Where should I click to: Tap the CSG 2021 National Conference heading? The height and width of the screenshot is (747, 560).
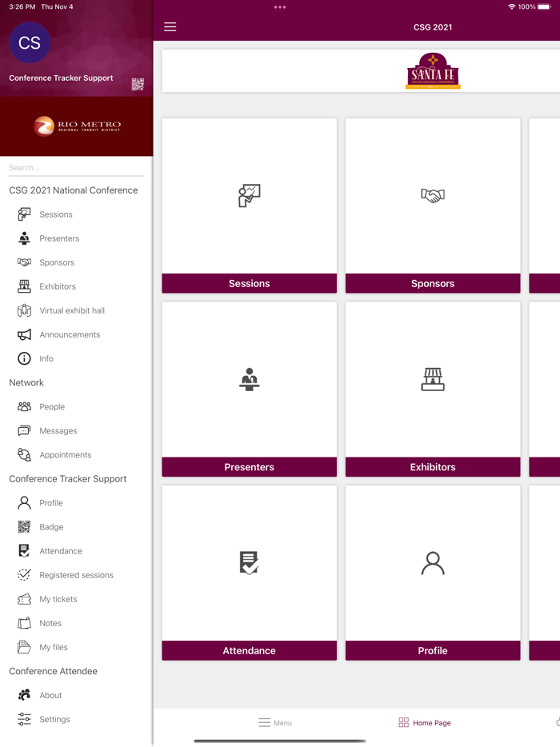point(74,190)
